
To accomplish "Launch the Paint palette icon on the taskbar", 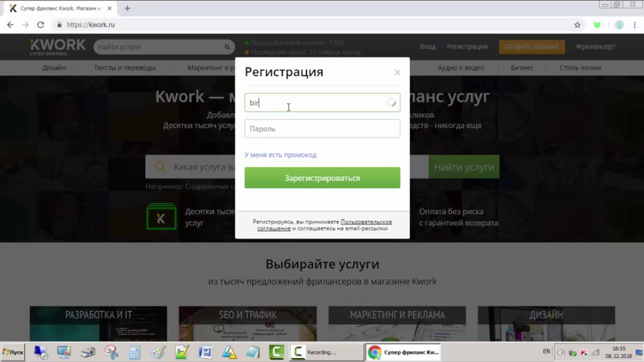I will click(x=158, y=352).
